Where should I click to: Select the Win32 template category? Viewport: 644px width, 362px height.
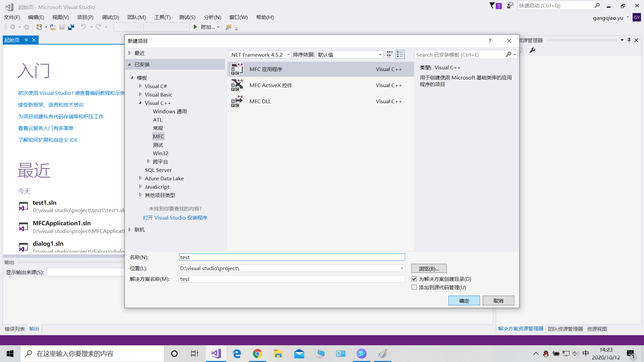click(160, 153)
